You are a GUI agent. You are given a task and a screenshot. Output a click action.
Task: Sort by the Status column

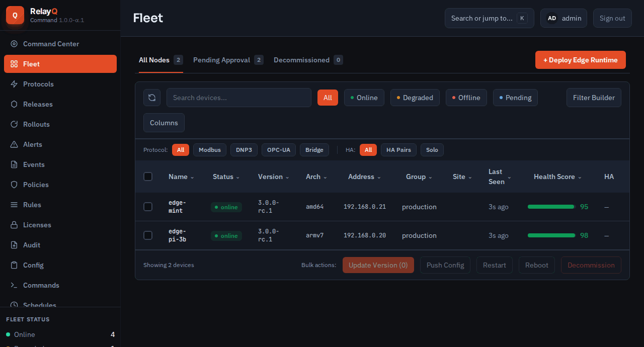click(x=226, y=177)
